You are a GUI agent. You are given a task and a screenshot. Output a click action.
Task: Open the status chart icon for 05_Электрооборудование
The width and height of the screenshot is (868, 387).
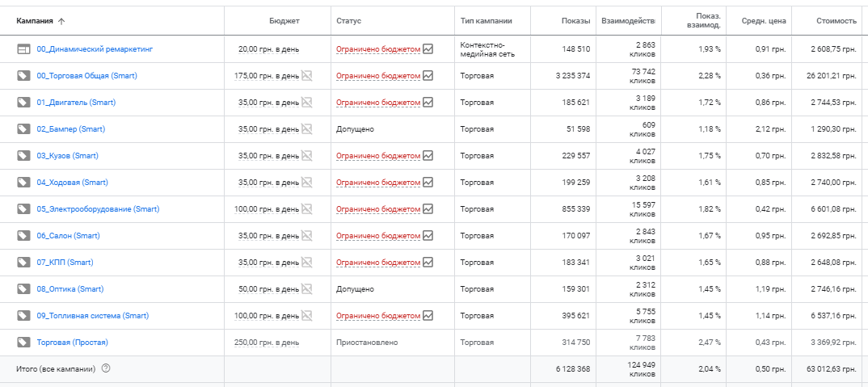[428, 208]
